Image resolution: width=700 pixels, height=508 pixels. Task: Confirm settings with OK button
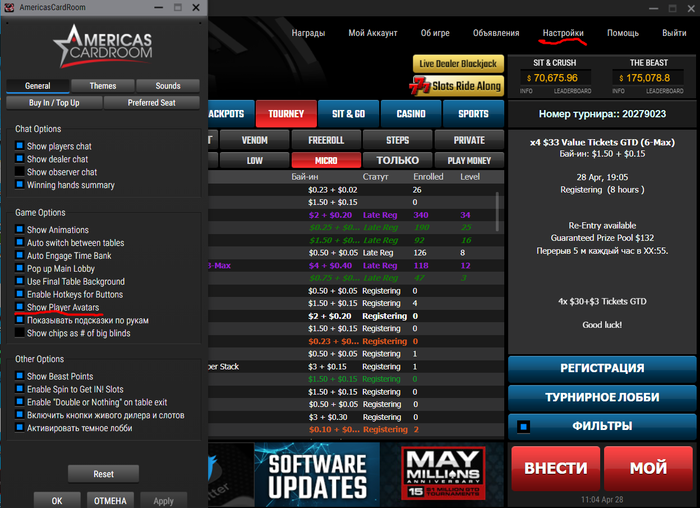point(57,500)
